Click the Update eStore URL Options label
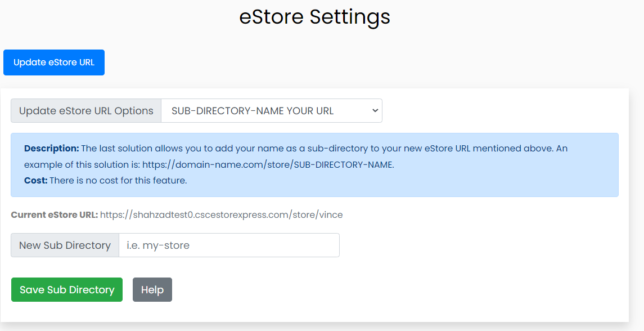Screen dimensions: 644x331 [85, 110]
